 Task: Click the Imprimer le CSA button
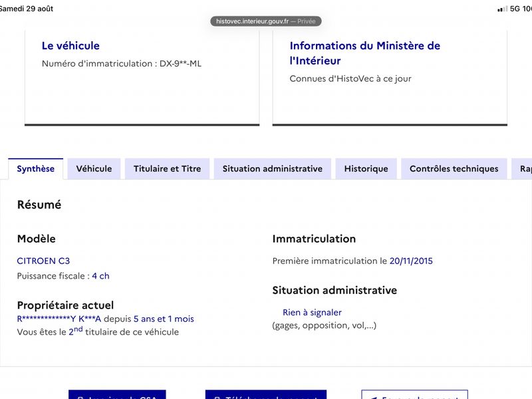(x=118, y=395)
